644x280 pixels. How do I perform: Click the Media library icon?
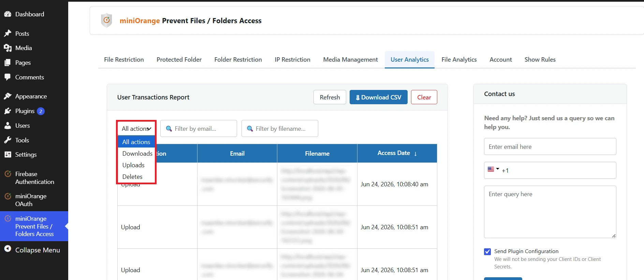point(8,48)
